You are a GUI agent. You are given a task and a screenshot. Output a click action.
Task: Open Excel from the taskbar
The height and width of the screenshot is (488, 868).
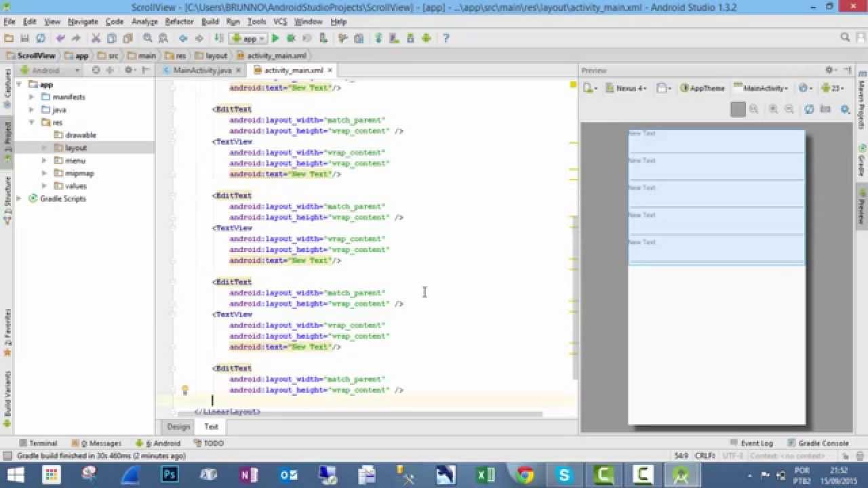pyautogui.click(x=486, y=474)
